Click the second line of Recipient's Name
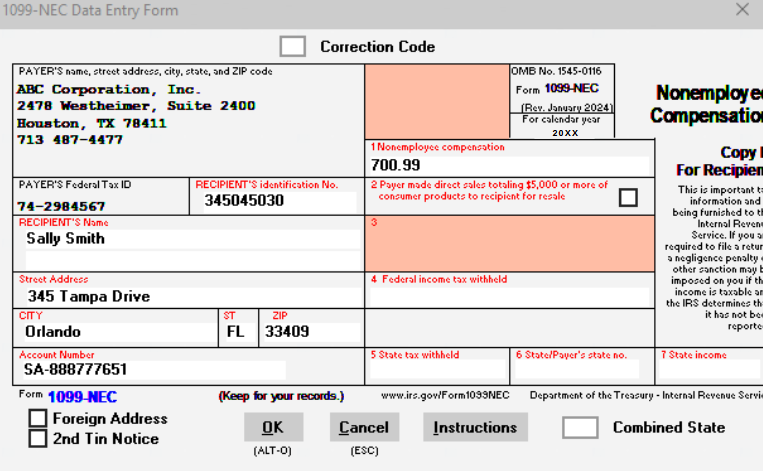The image size is (763, 471). 190,259
